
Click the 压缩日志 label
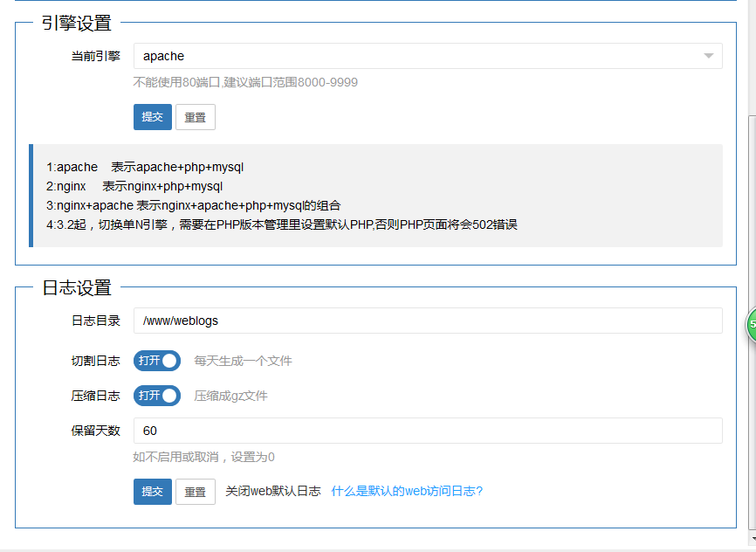[x=95, y=396]
